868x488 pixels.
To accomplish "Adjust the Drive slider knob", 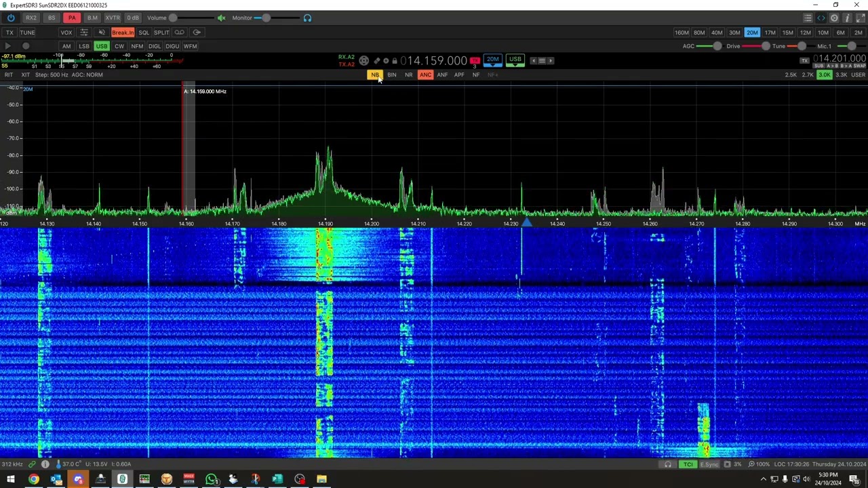I will 766,46.
